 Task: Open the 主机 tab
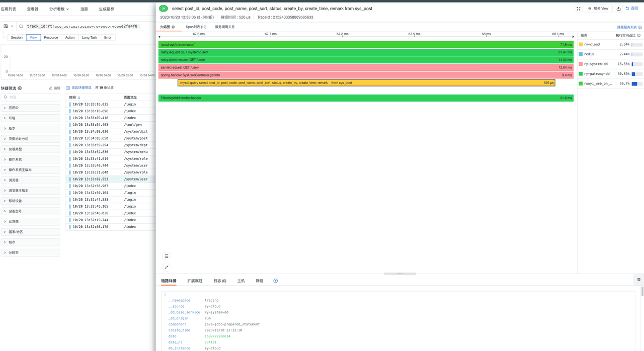point(241,281)
